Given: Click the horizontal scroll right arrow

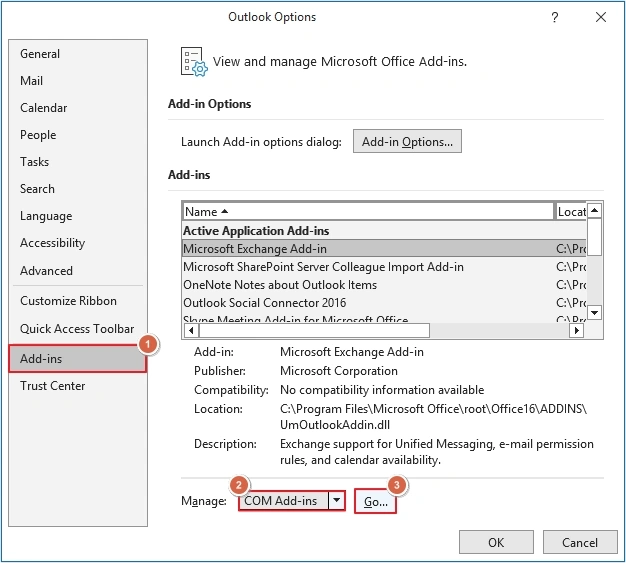Looking at the screenshot, I should pyautogui.click(x=576, y=331).
